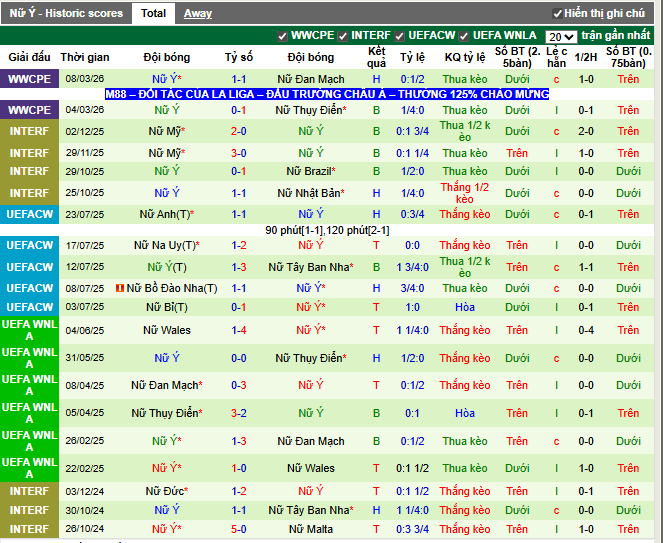Toggle the Hiển thị ghi chú checkbox
Screen dimensions: 663x543
(558, 14)
